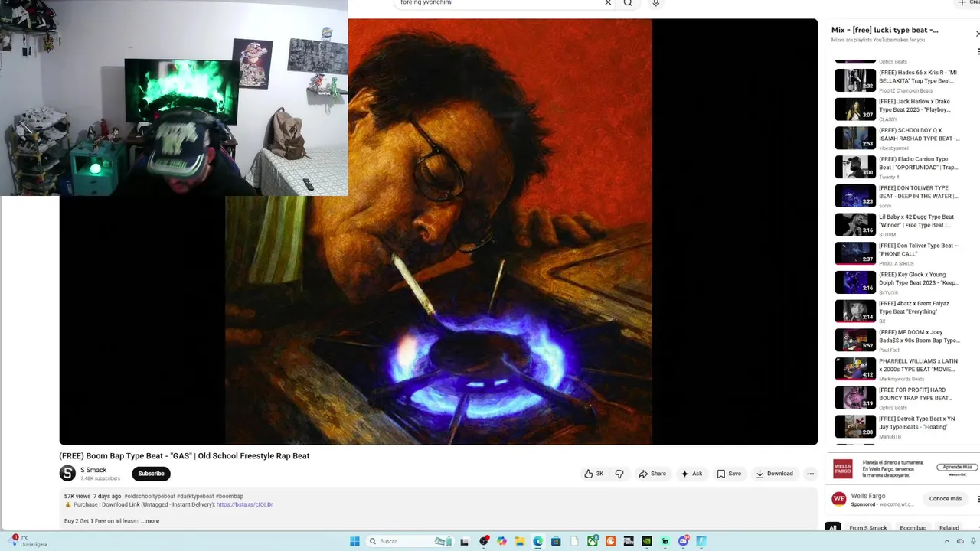The image size is (980, 551).
Task: Open Copilot from the taskbar
Action: pos(501,541)
